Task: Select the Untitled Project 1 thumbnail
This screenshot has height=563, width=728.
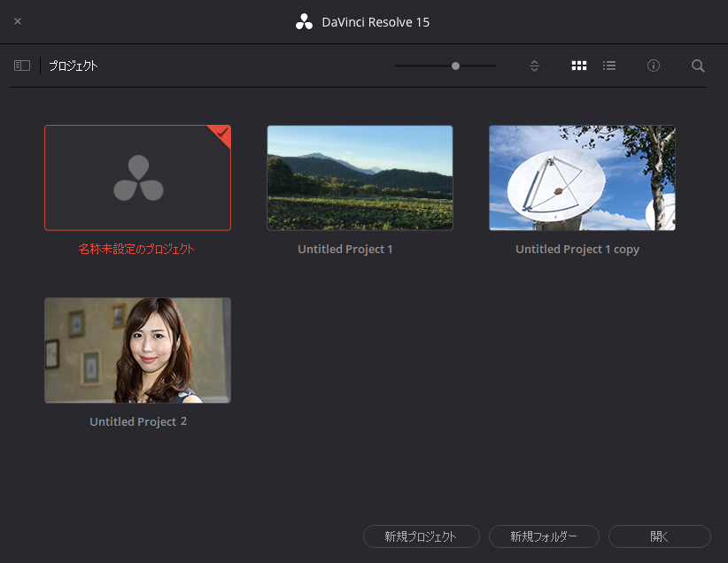Action: pos(360,177)
